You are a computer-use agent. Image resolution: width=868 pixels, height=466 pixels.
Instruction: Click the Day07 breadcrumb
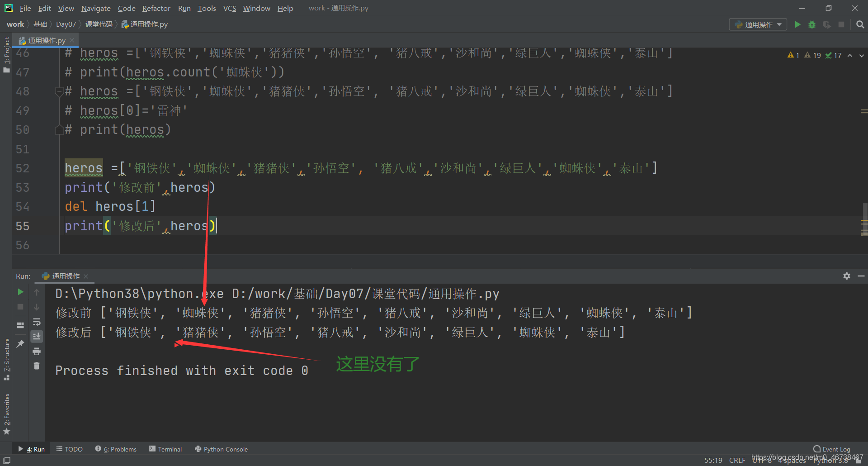coord(66,24)
